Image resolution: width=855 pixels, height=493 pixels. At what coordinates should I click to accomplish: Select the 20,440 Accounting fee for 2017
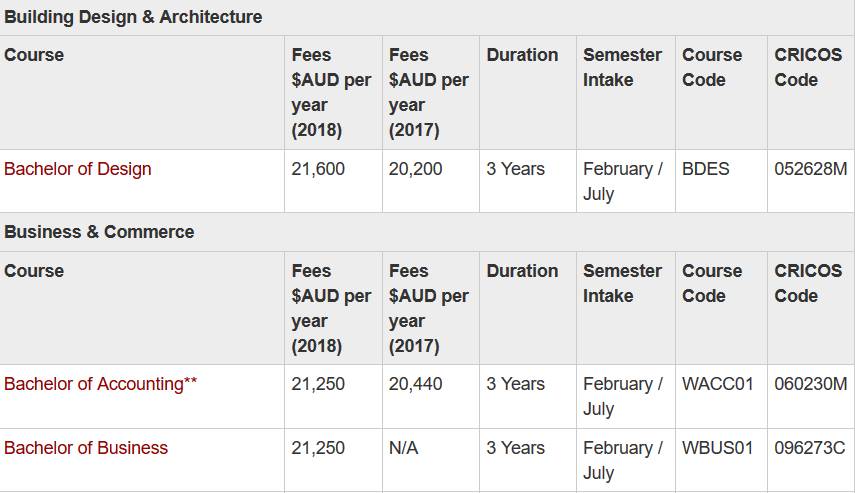click(x=416, y=384)
